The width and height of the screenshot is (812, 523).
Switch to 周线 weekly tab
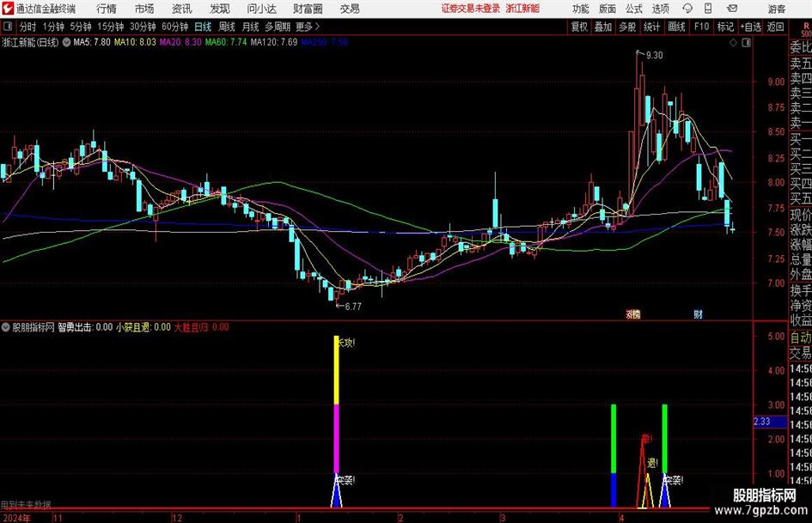[226, 27]
